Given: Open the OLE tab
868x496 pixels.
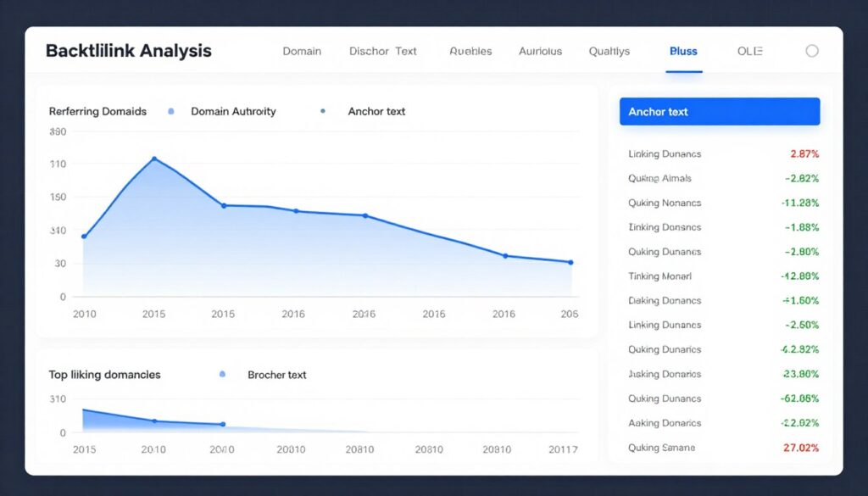Looking at the screenshot, I should tap(750, 51).
